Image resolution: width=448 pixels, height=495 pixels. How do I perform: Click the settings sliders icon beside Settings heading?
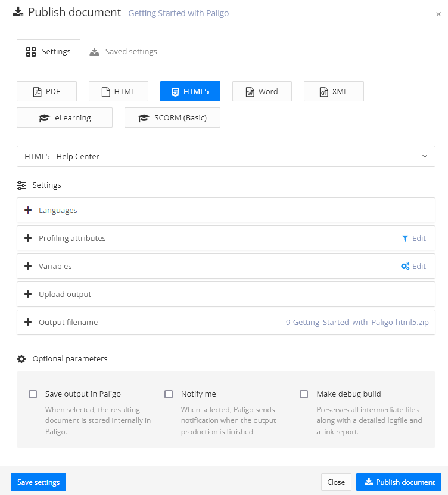pyautogui.click(x=21, y=185)
